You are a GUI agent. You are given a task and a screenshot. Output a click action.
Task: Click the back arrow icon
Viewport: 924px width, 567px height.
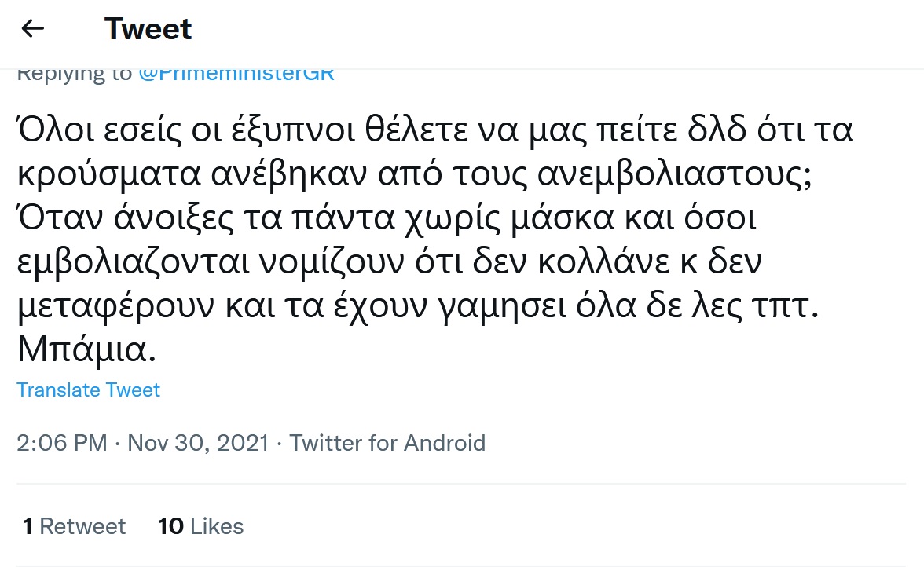coord(33,29)
